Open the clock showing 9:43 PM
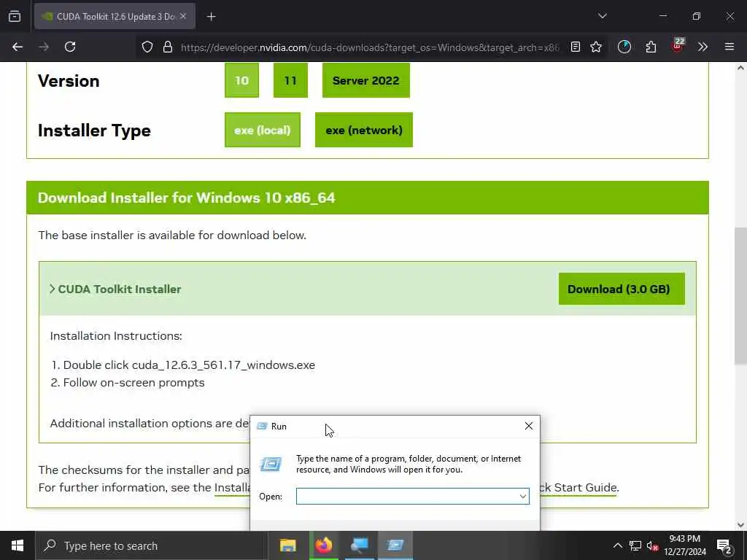This screenshot has width=747, height=560. click(684, 545)
